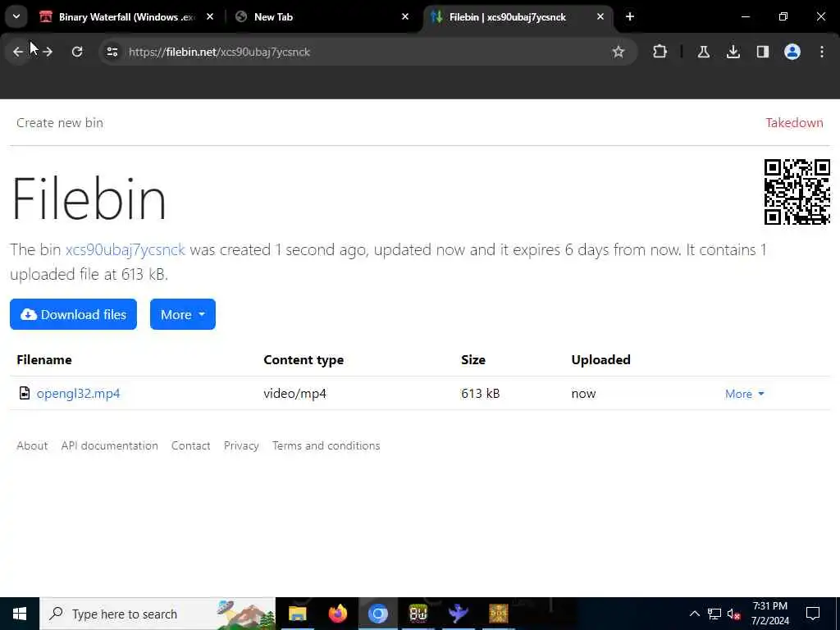This screenshot has height=630, width=840.
Task: Open the Takedown link
Action: click(x=794, y=123)
